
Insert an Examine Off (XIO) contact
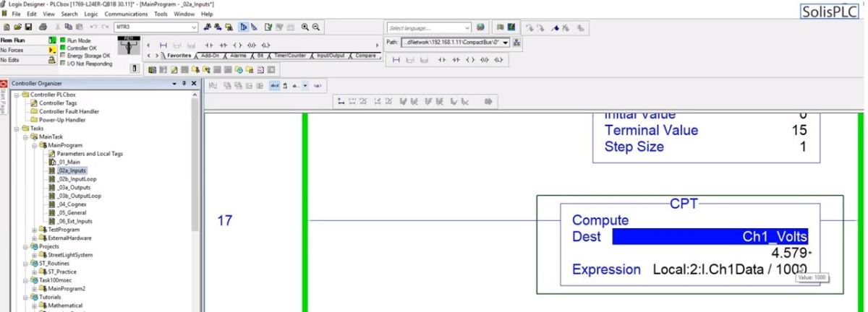pos(223,45)
